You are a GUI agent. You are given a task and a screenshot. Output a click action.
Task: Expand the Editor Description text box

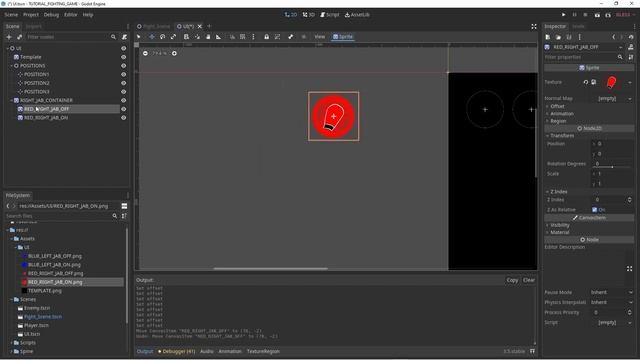coord(629,269)
